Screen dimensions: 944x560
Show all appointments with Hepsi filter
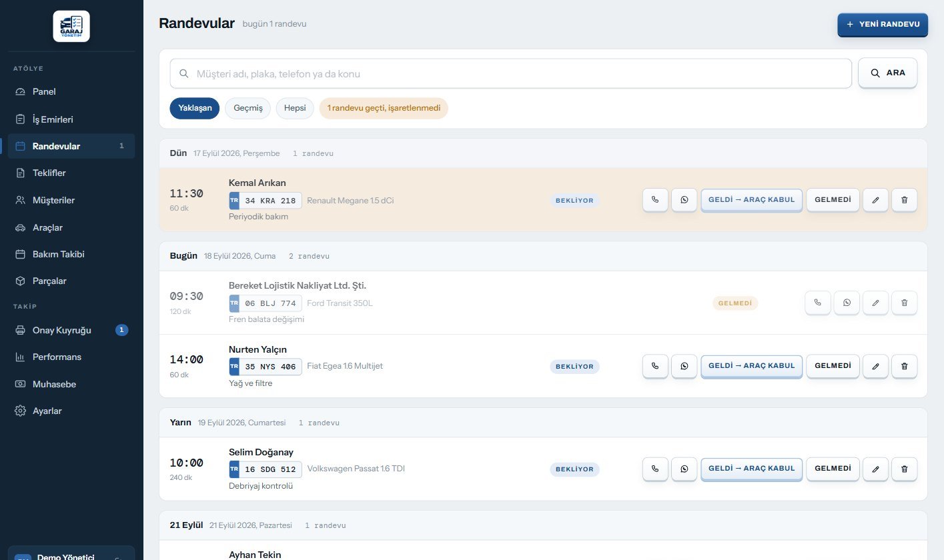pyautogui.click(x=295, y=109)
